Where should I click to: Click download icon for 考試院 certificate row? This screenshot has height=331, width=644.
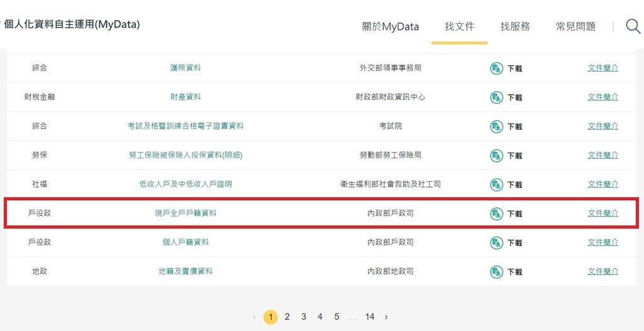tap(496, 126)
